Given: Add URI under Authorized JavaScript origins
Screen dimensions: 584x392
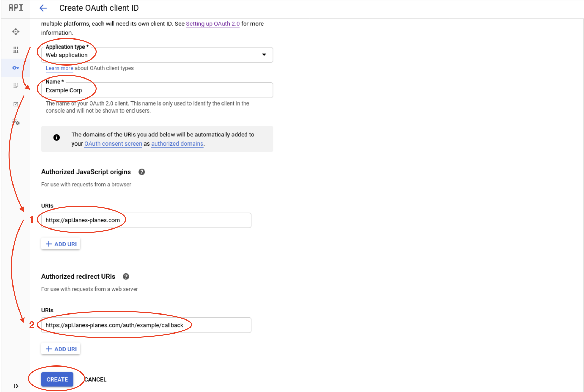Looking at the screenshot, I should [61, 244].
